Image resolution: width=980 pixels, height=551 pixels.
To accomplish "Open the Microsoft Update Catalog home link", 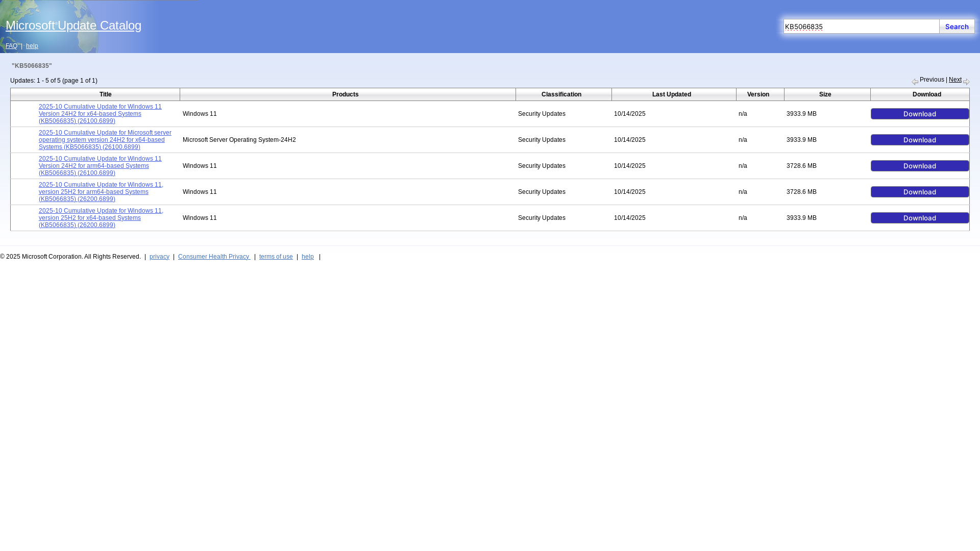I will point(73,26).
